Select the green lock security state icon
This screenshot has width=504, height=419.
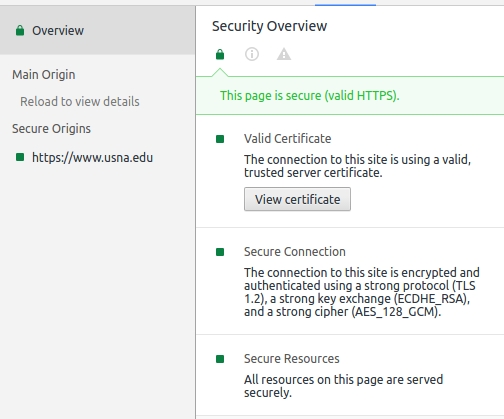(x=220, y=54)
